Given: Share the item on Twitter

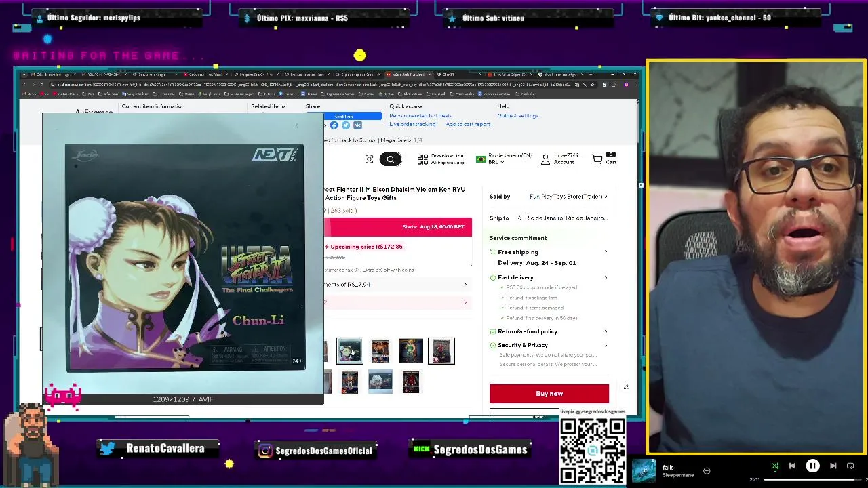Looking at the screenshot, I should (x=346, y=125).
